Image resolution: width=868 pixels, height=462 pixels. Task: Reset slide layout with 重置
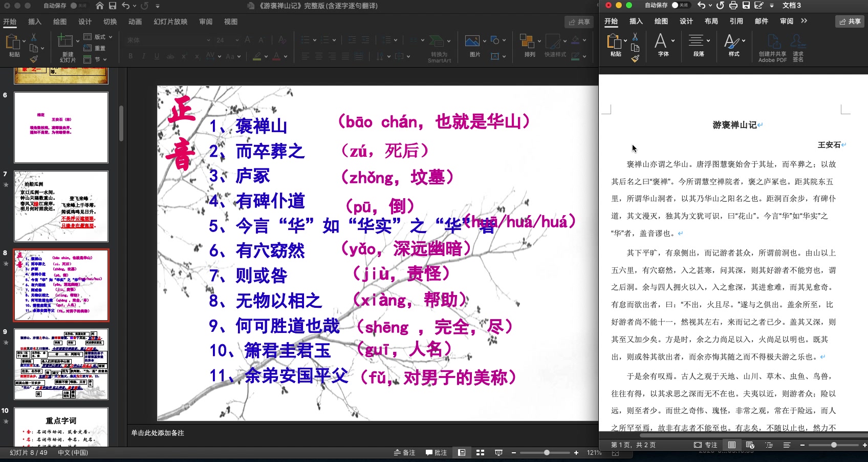pos(95,48)
